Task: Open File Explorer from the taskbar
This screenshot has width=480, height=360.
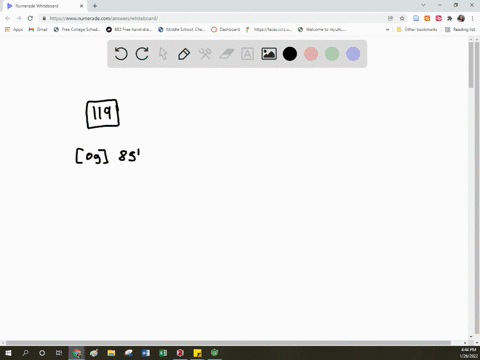Action: click(111, 353)
